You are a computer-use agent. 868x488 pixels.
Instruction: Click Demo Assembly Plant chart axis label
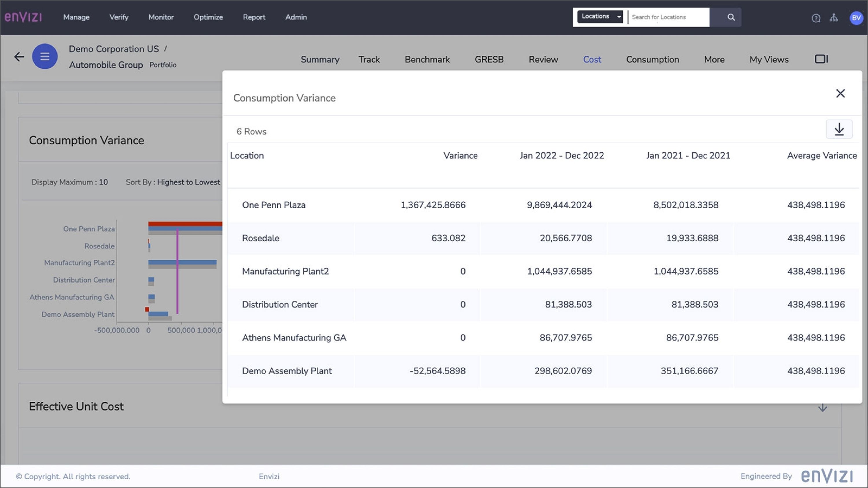pos(78,314)
